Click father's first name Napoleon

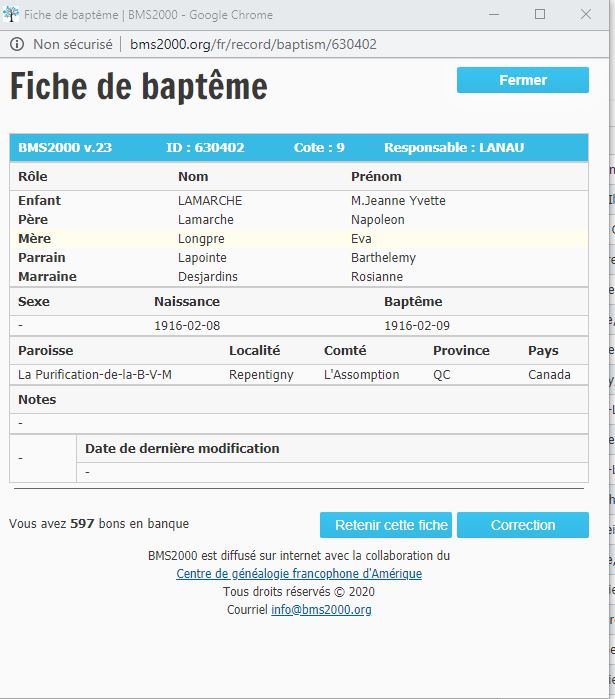377,220
